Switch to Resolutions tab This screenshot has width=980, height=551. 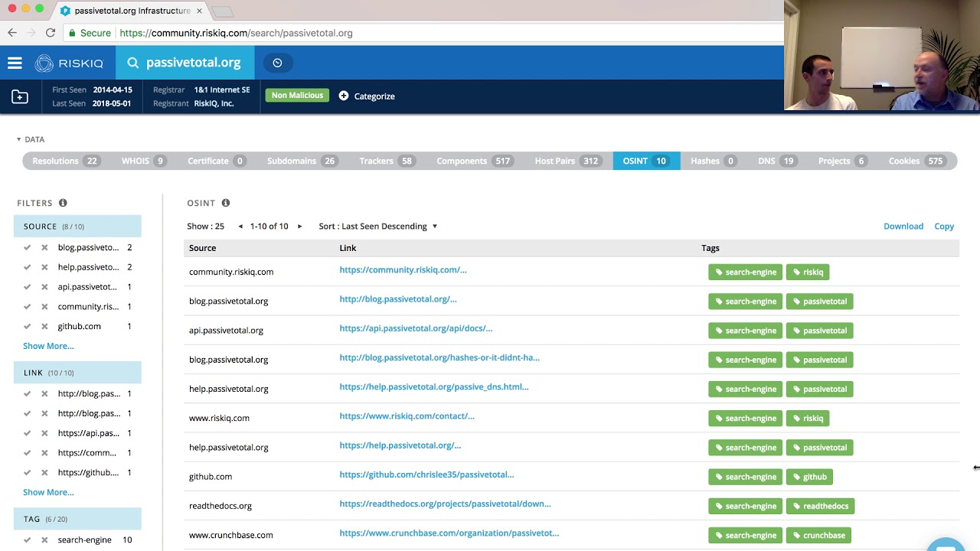[x=66, y=161]
